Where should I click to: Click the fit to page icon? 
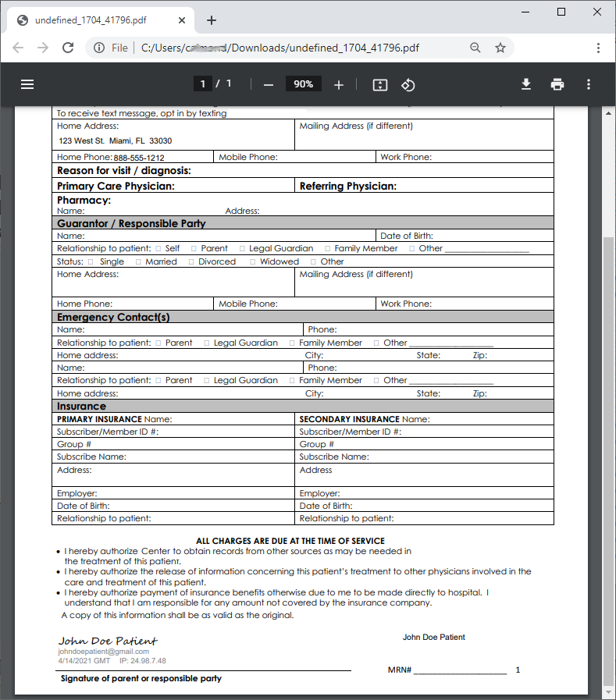click(x=380, y=85)
